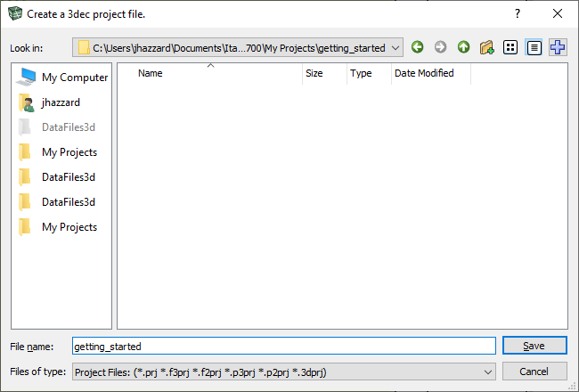Open the Files of type dropdown
Viewport: 579px width, 392px height.
point(487,372)
